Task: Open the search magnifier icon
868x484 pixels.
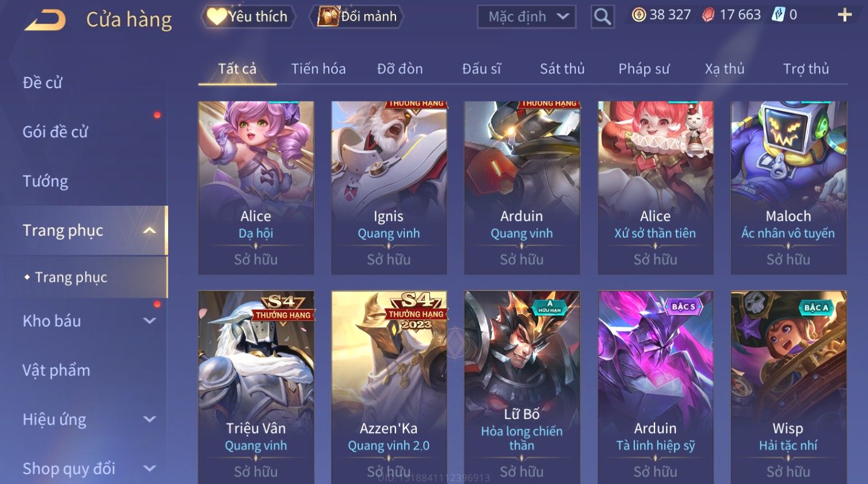Action: [602, 17]
